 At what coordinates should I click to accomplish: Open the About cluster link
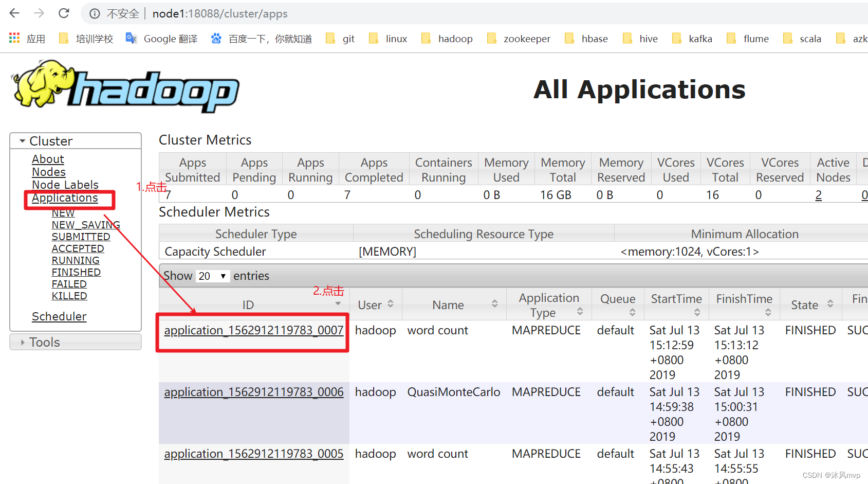click(x=48, y=159)
